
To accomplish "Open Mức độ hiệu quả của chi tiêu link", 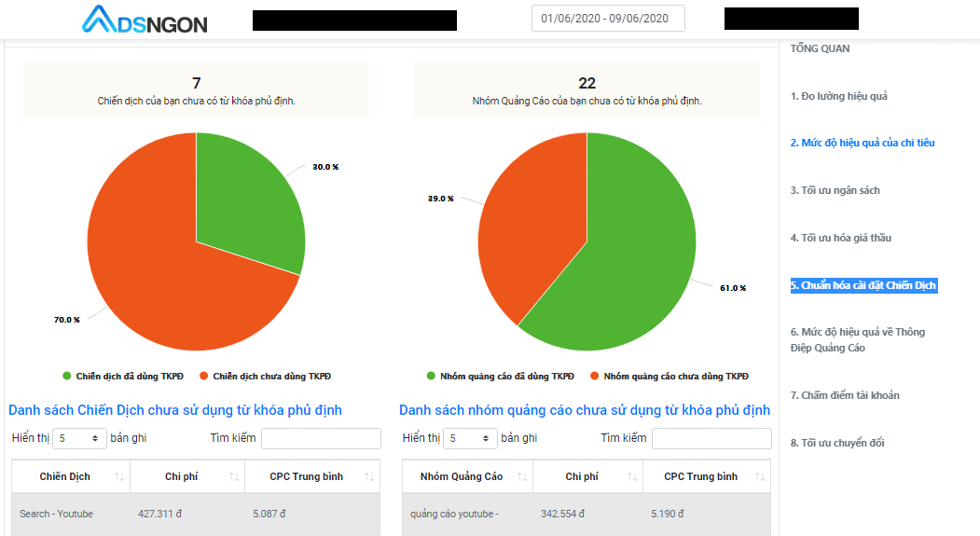I will click(x=863, y=143).
